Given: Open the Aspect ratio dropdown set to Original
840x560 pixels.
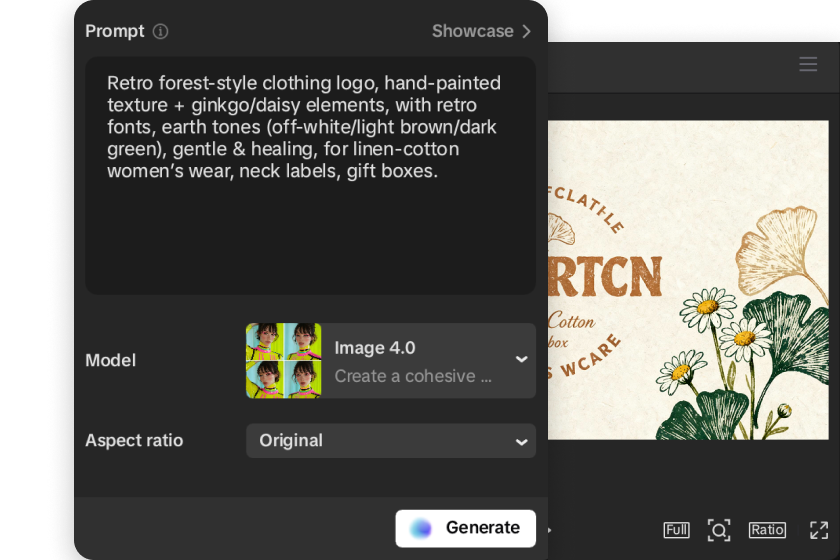Looking at the screenshot, I should click(x=390, y=441).
